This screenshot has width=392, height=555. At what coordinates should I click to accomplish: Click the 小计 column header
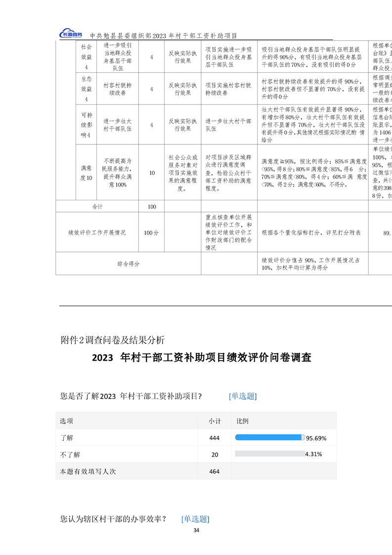214,421
